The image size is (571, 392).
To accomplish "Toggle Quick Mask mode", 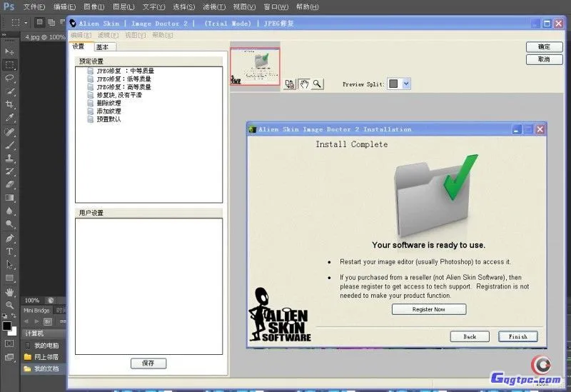I will point(9,343).
